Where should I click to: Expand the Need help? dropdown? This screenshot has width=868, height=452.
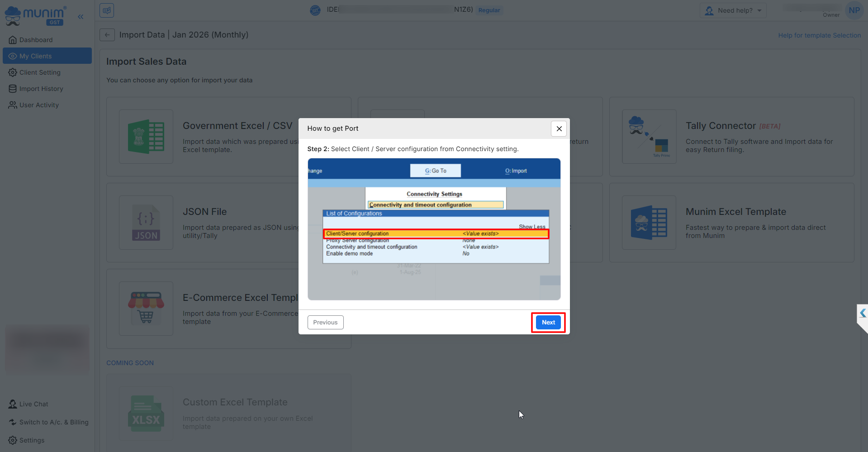pos(733,10)
